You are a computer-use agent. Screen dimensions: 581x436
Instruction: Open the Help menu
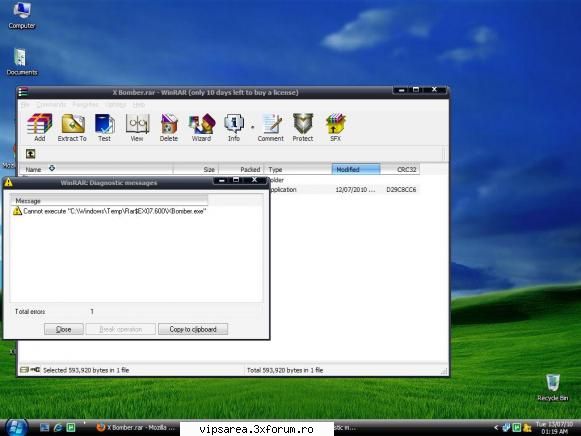pos(139,105)
